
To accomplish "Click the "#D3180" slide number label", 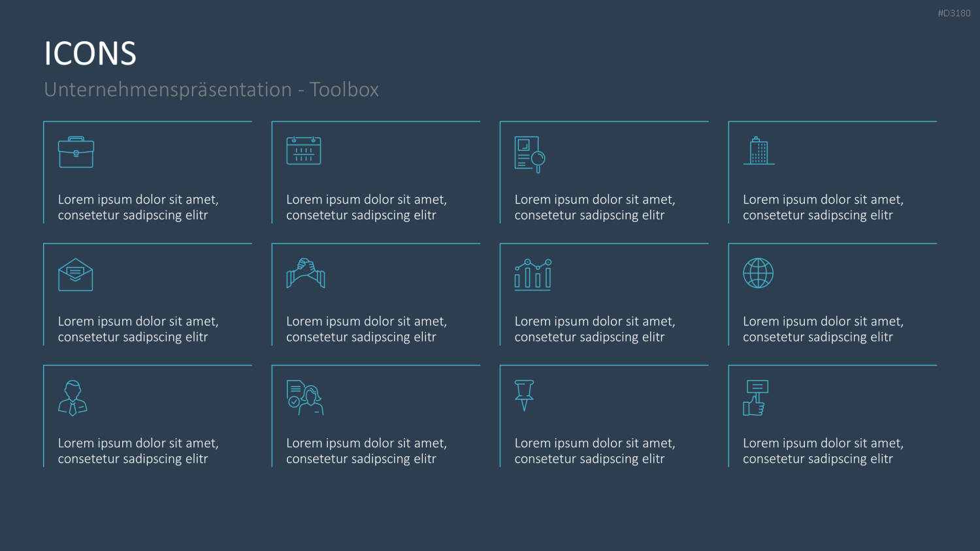I will point(954,13).
